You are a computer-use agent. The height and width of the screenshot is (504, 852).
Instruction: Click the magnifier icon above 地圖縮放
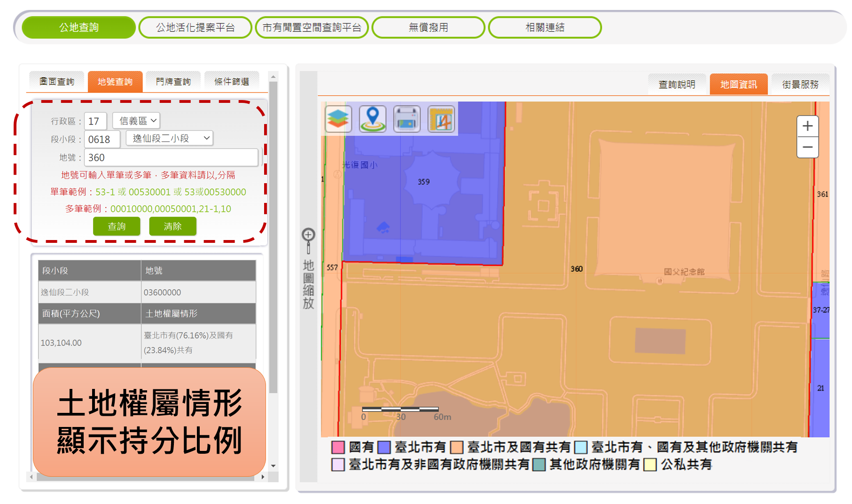308,235
